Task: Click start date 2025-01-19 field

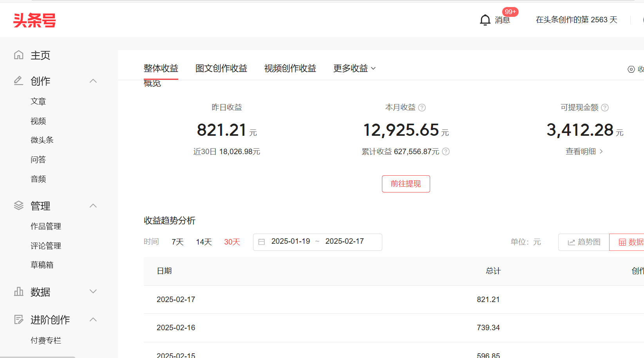Action: tap(291, 241)
